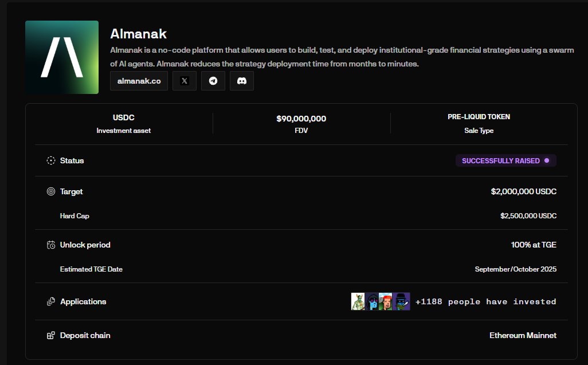Click the $90,000,000 FDV value
Viewport: 588px width, 365px height.
[301, 119]
